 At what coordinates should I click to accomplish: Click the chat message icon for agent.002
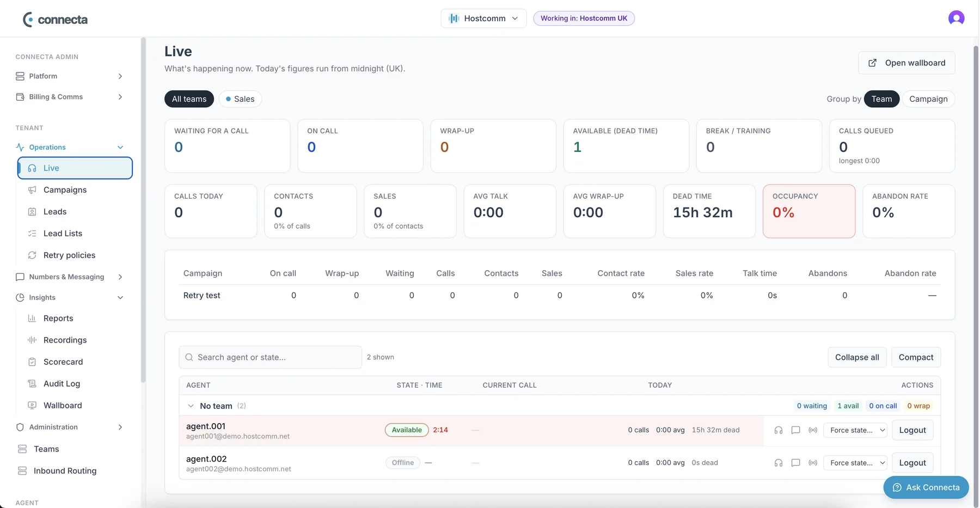795,463
